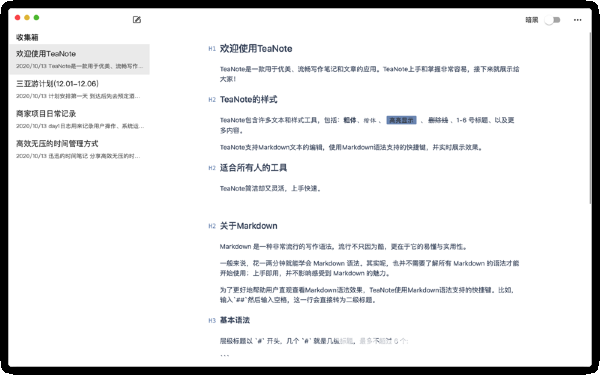600x375 pixels.
Task: Click the 收集箱 inbox header
Action: click(x=27, y=37)
